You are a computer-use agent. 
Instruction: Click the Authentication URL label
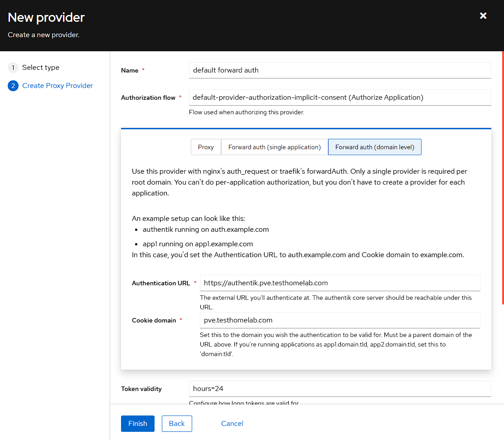(x=161, y=284)
